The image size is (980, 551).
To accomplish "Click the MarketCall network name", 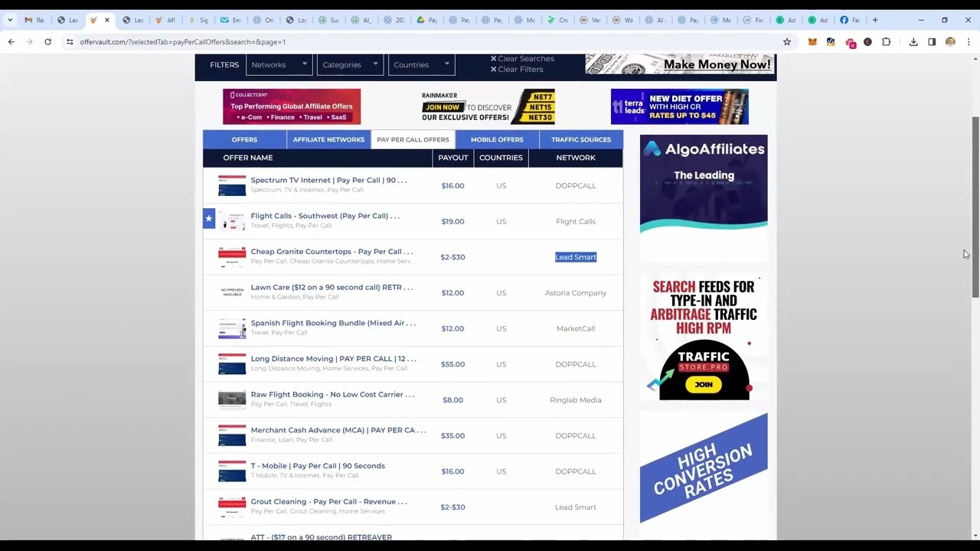I will [576, 328].
